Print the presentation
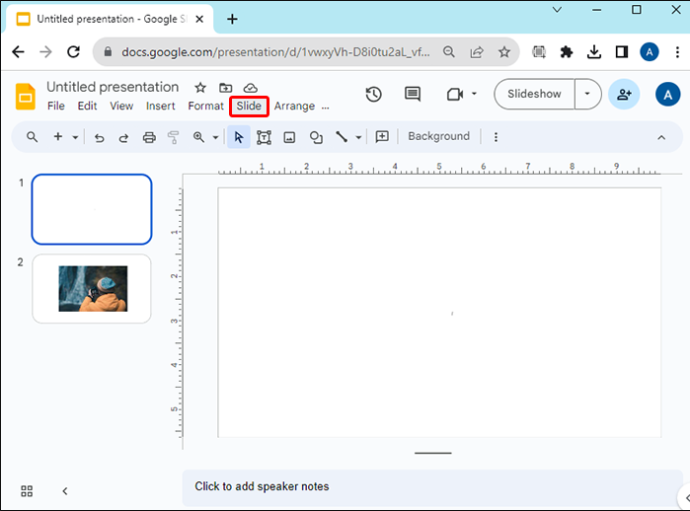 point(149,138)
